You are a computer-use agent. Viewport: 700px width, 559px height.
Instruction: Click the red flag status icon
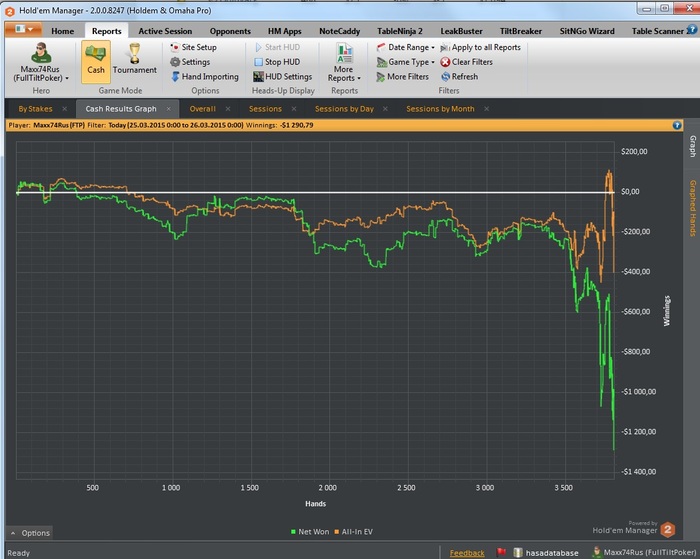coord(501,552)
